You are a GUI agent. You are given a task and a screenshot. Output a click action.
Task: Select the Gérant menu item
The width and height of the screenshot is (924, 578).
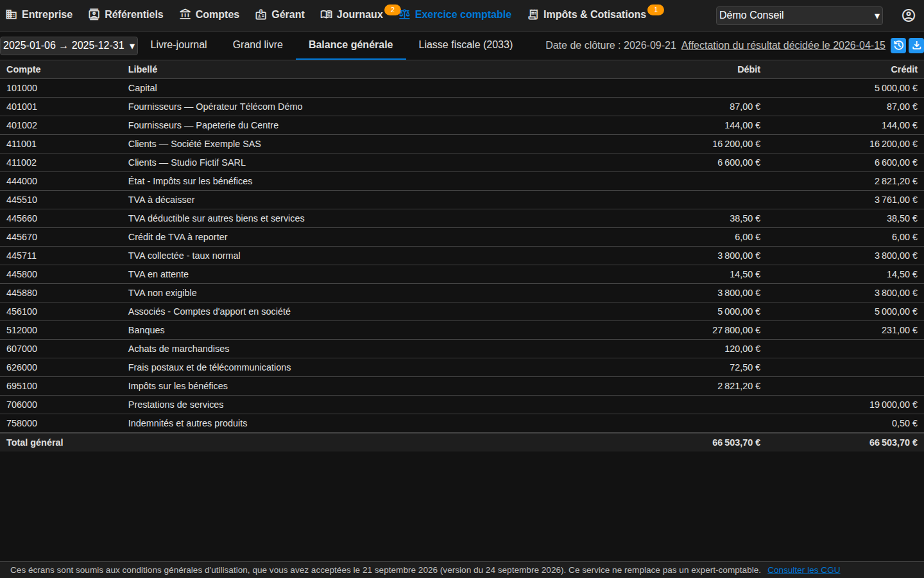point(280,15)
